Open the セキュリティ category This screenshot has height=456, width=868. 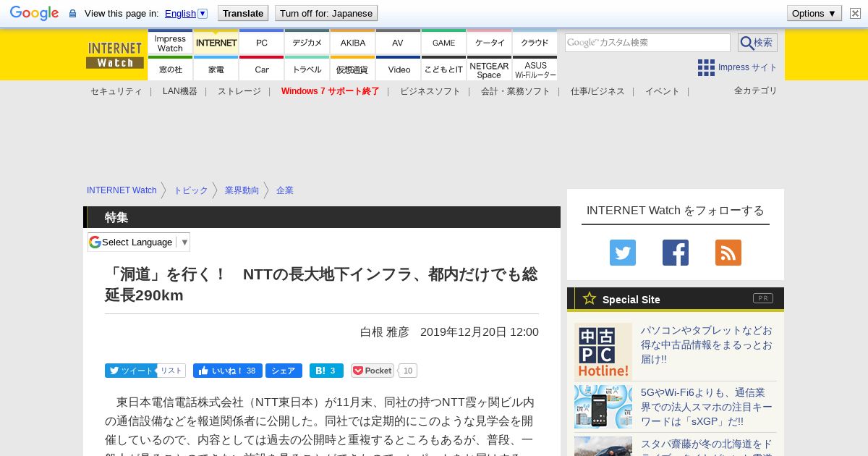[116, 91]
